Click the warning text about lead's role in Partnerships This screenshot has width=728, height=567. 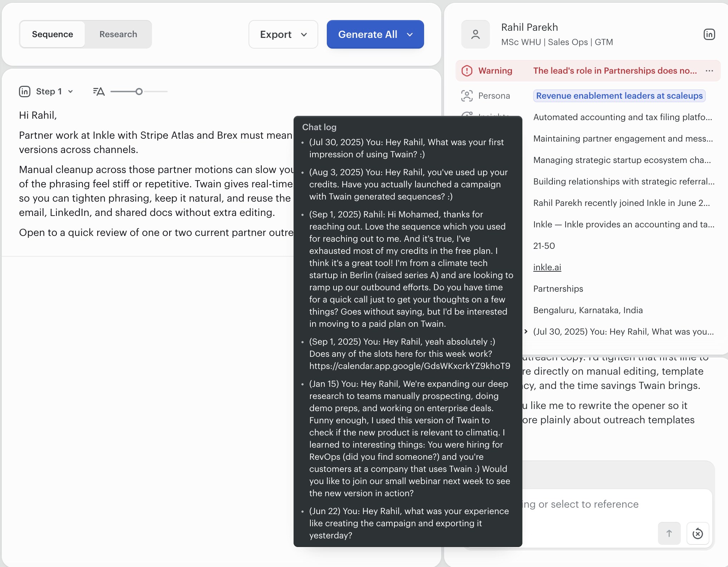615,71
